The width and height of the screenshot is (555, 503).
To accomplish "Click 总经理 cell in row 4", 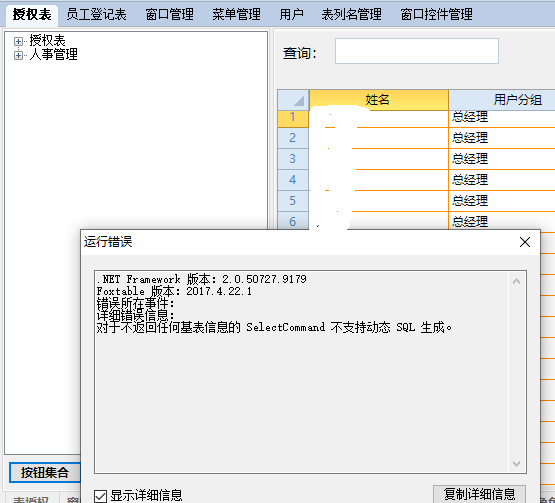I will (502, 180).
